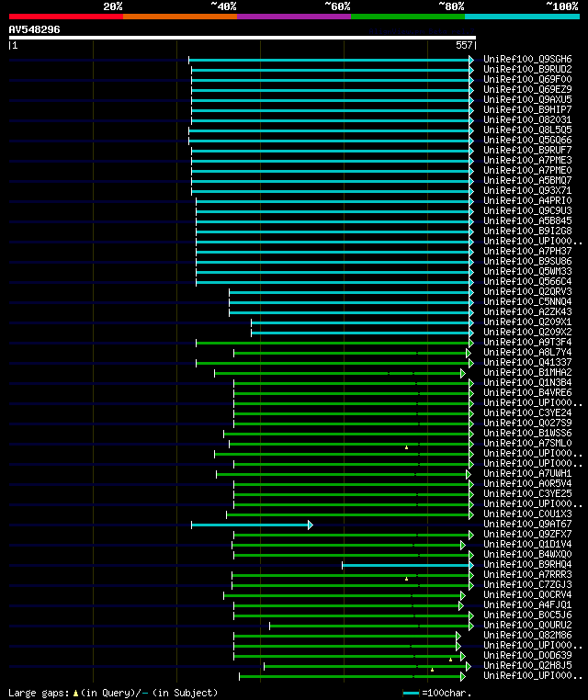
Task: Select the UniRef100_Q9ZFX7 label
Action: (527, 534)
